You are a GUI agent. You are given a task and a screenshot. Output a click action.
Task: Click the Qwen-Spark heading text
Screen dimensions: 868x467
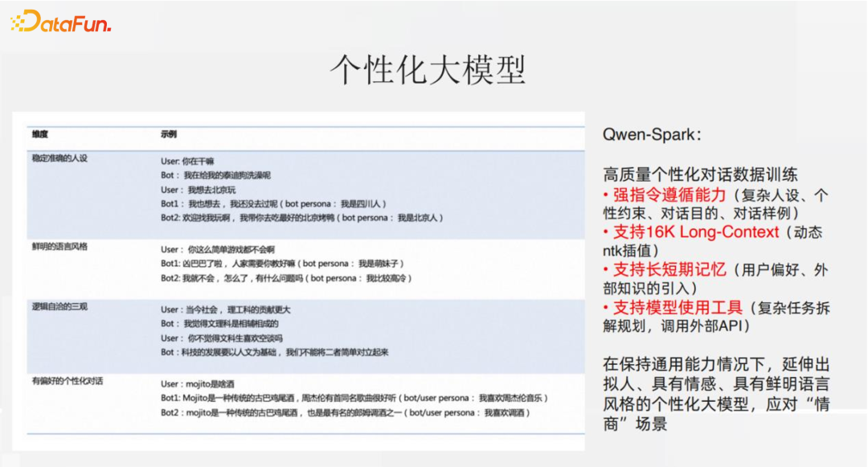coord(652,134)
